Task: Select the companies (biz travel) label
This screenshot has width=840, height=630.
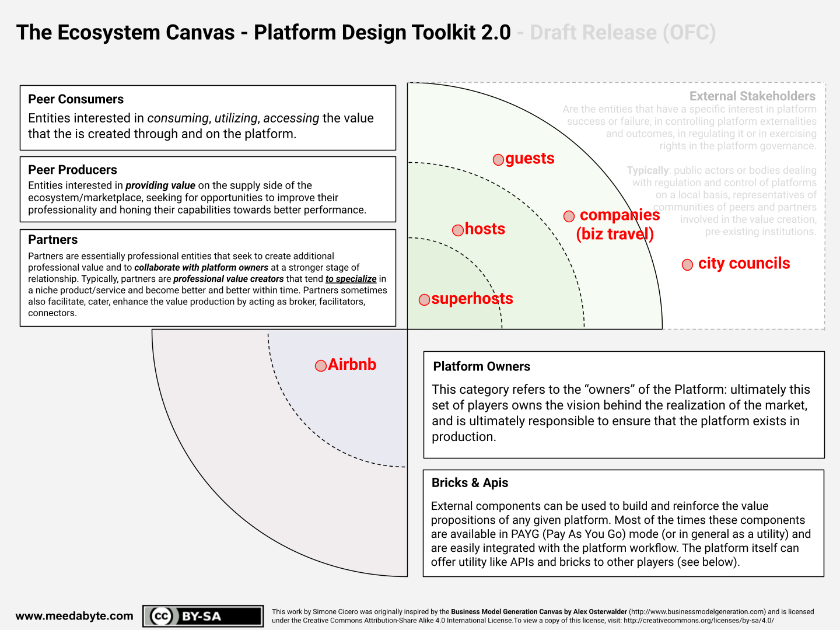Action: point(618,225)
